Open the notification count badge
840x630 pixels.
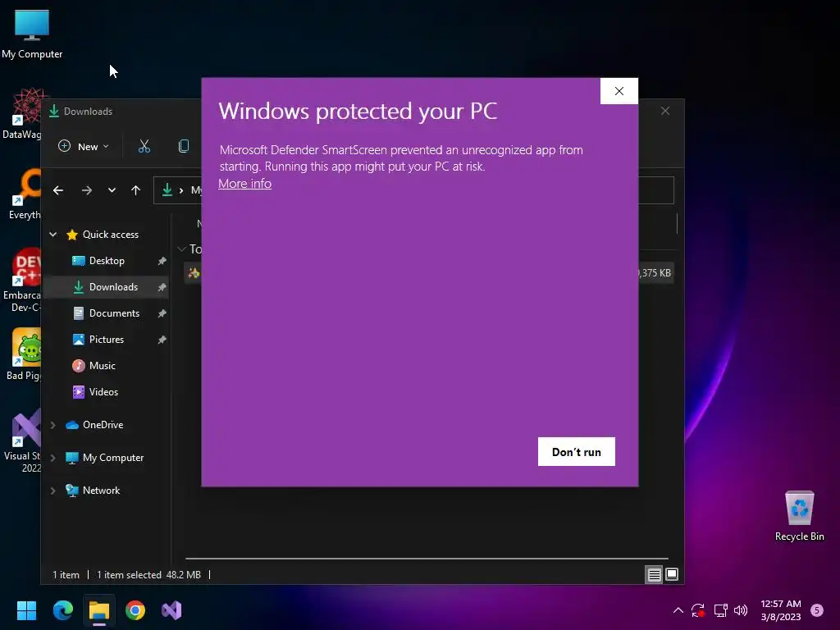point(816,610)
